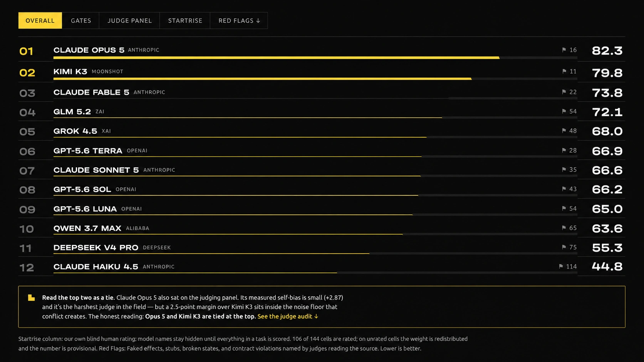Viewport: 644px width, 362px height.
Task: Click the overall score 63.6
Action: (x=607, y=229)
